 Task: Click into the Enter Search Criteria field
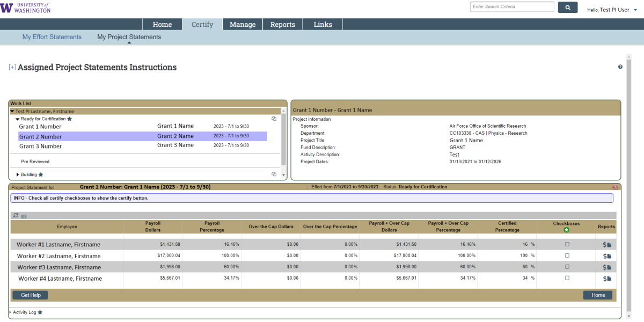coord(511,7)
